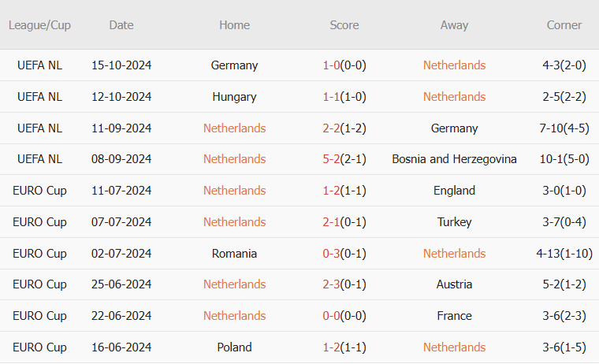Open Romania home team link

(x=234, y=254)
